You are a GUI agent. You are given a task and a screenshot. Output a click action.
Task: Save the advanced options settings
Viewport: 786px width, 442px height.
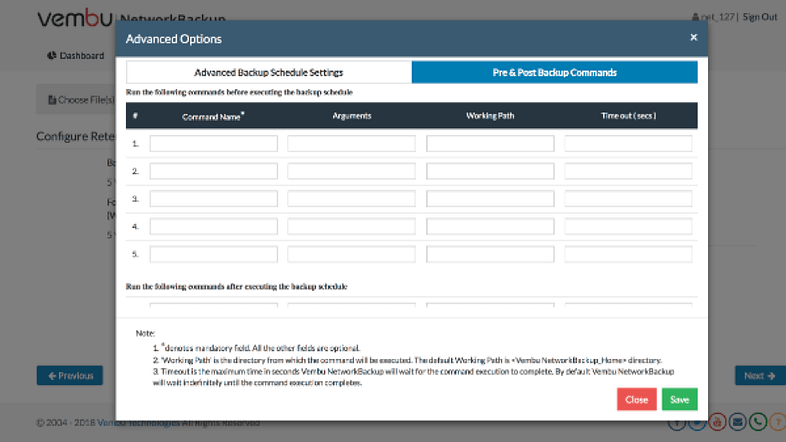coord(679,399)
